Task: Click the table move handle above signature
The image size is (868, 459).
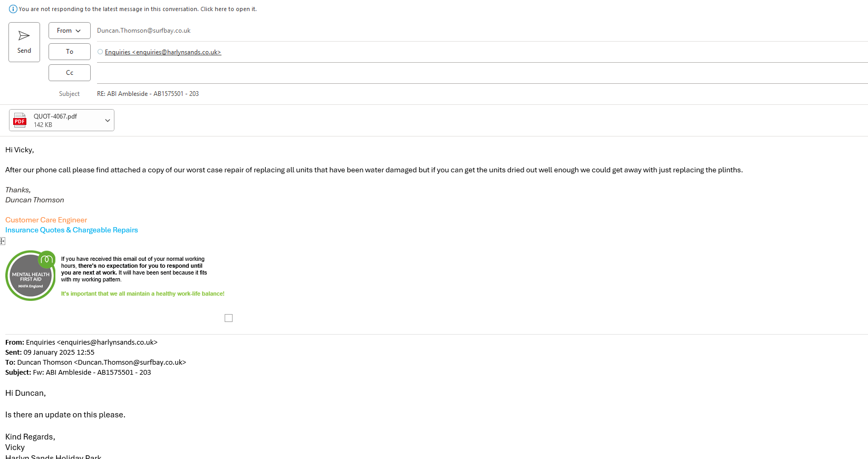Action: click(x=3, y=241)
